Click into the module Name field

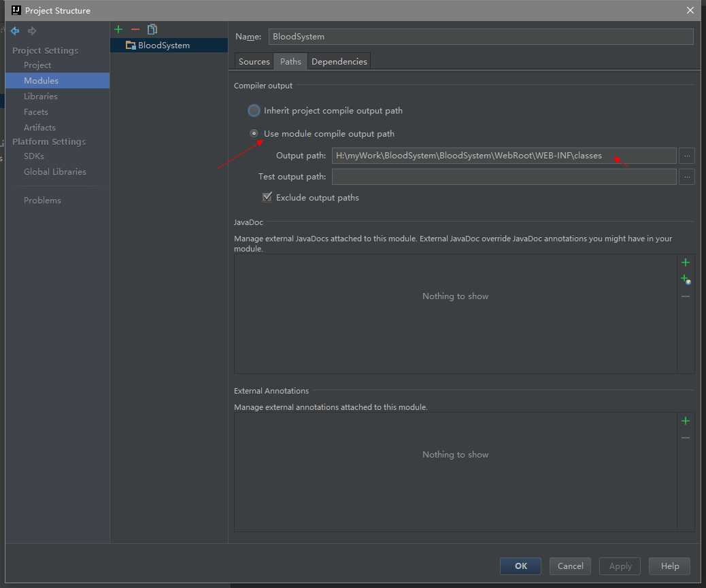click(x=480, y=37)
